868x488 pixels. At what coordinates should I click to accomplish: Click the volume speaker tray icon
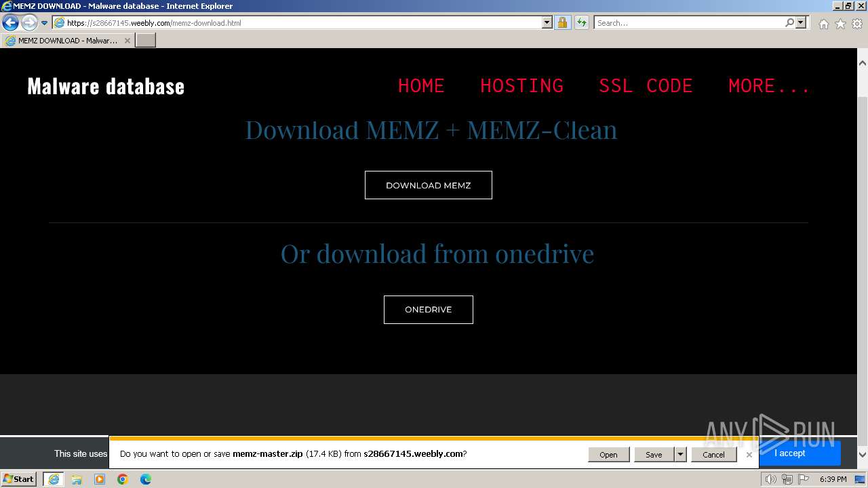tap(770, 479)
